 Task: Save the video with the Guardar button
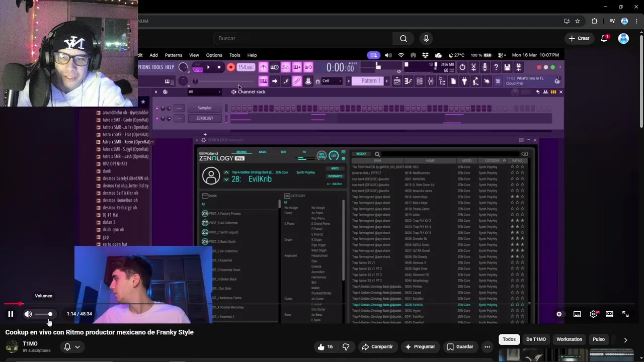pos(460,347)
